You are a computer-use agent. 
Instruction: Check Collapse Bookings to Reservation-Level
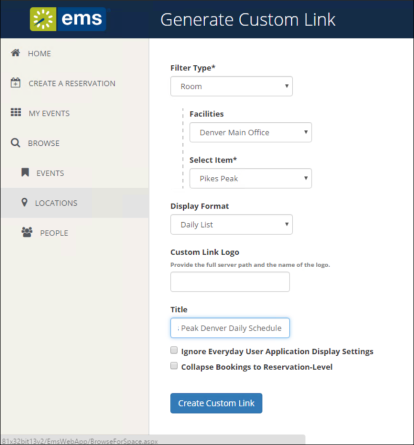174,366
